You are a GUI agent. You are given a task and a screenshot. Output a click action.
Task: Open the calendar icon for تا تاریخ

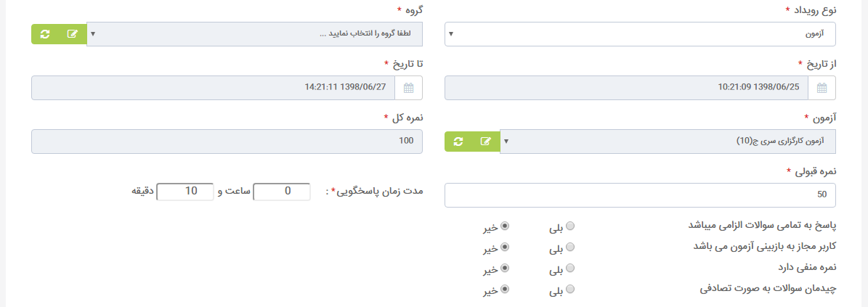click(x=408, y=88)
